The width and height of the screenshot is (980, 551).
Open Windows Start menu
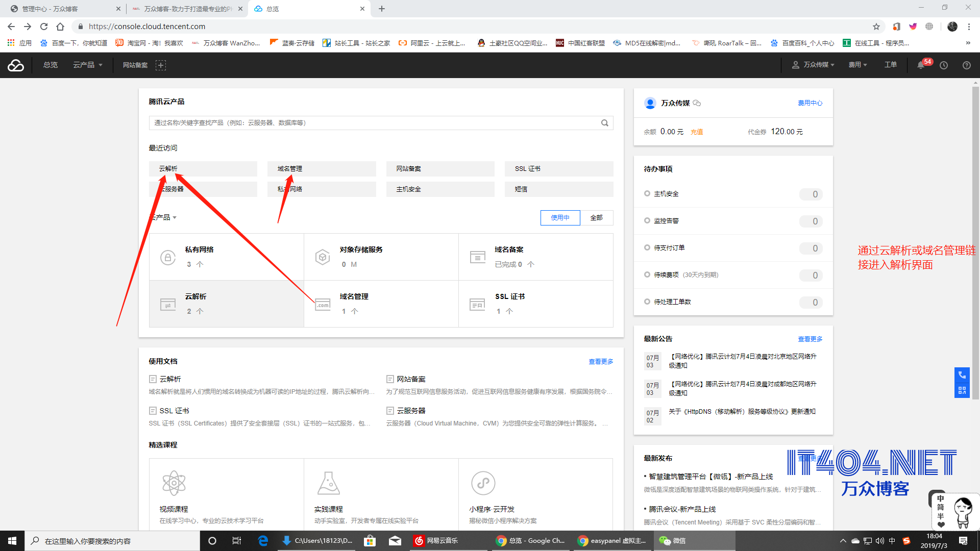pyautogui.click(x=12, y=541)
